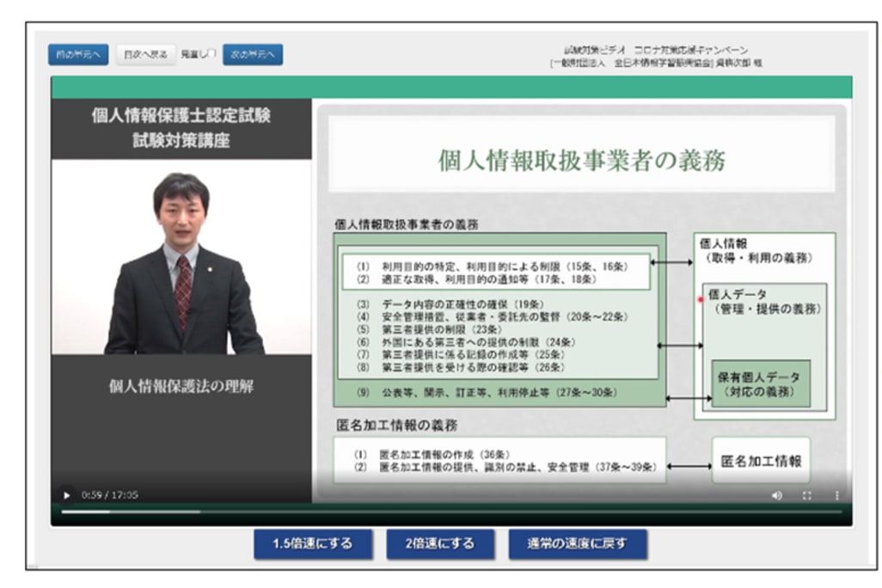
Task: Set playback to 1.5倍速にする
Action: [313, 544]
